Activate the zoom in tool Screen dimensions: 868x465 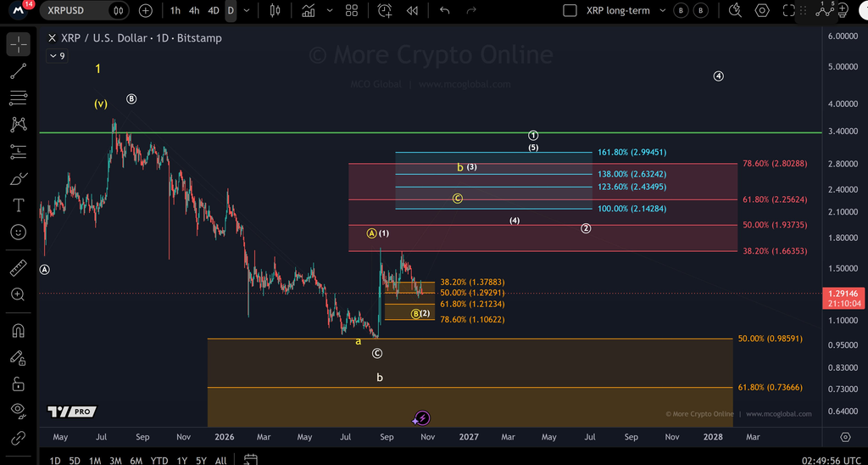tap(19, 294)
